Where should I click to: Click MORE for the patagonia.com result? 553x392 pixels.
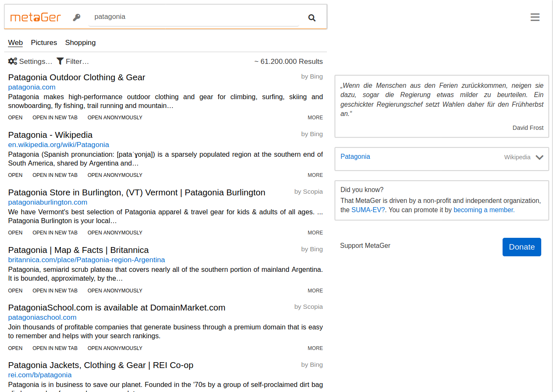[315, 118]
